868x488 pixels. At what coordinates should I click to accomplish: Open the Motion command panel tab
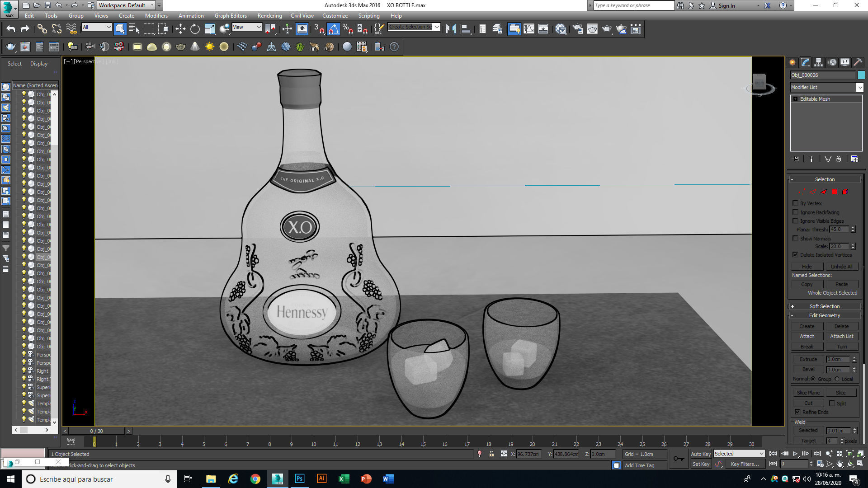point(832,62)
